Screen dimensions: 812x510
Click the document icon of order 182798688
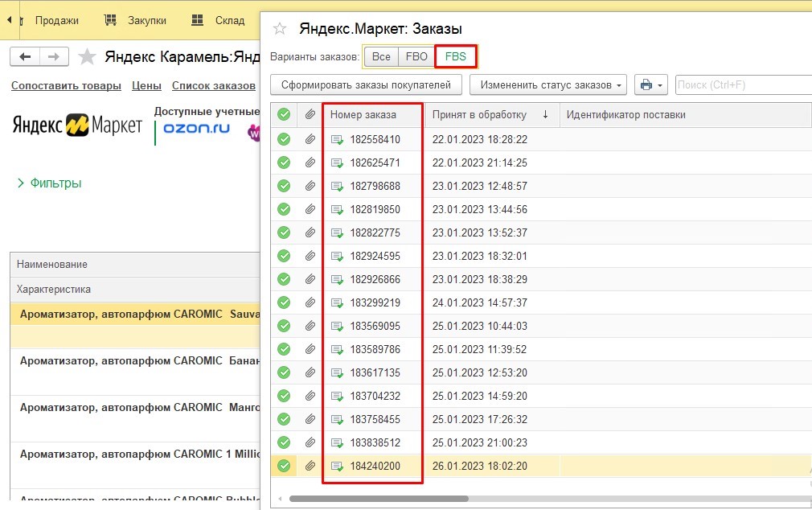click(x=337, y=187)
